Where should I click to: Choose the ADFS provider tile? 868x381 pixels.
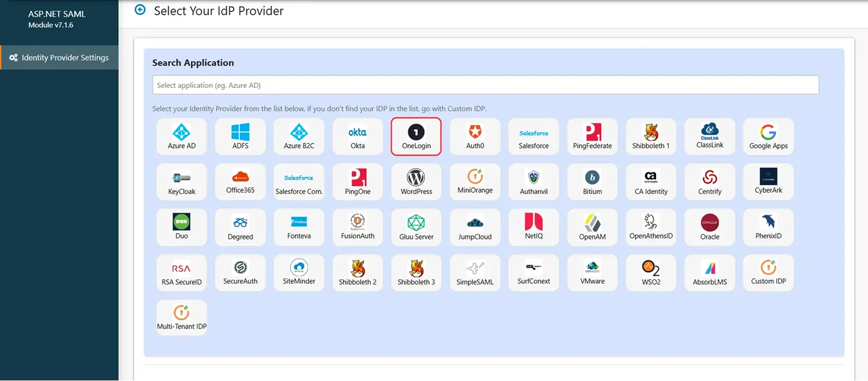tap(240, 137)
